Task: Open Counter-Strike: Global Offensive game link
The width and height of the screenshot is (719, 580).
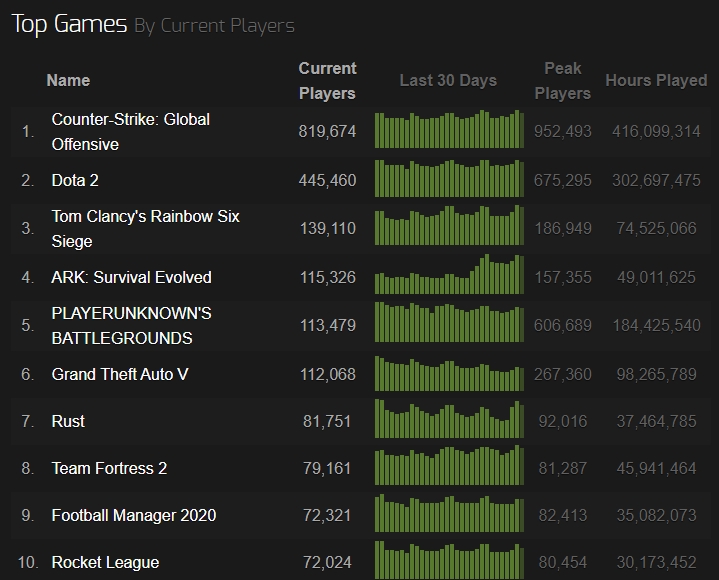Action: (131, 132)
